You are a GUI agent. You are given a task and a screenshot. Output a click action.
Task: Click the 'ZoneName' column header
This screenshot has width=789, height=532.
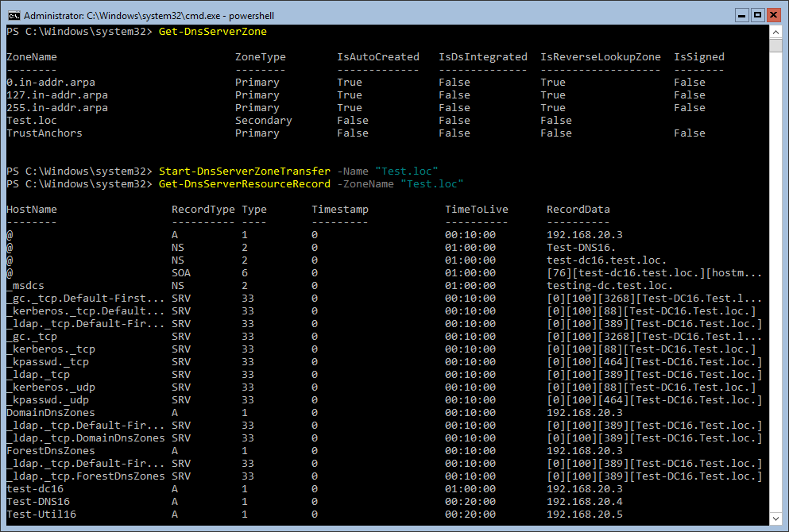pyautogui.click(x=32, y=57)
